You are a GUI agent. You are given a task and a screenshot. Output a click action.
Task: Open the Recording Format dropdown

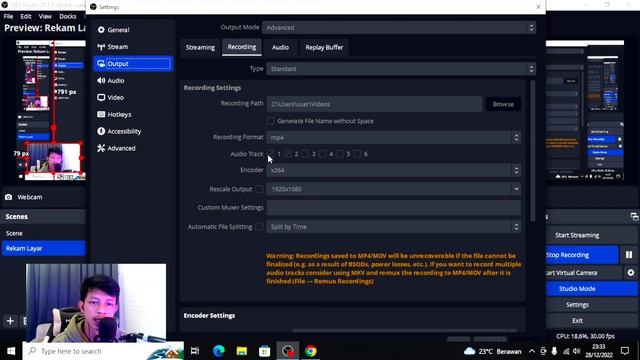tap(393, 138)
